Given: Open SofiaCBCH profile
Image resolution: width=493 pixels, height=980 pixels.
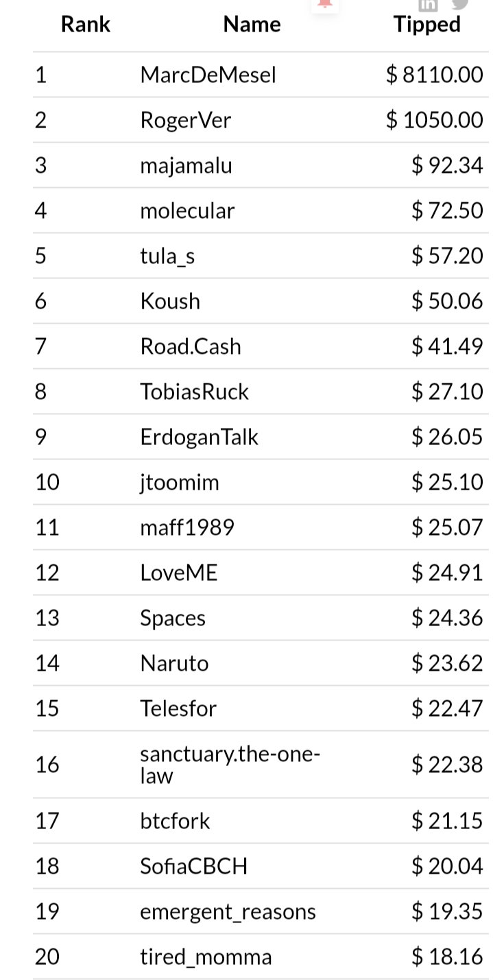Looking at the screenshot, I should 193,866.
